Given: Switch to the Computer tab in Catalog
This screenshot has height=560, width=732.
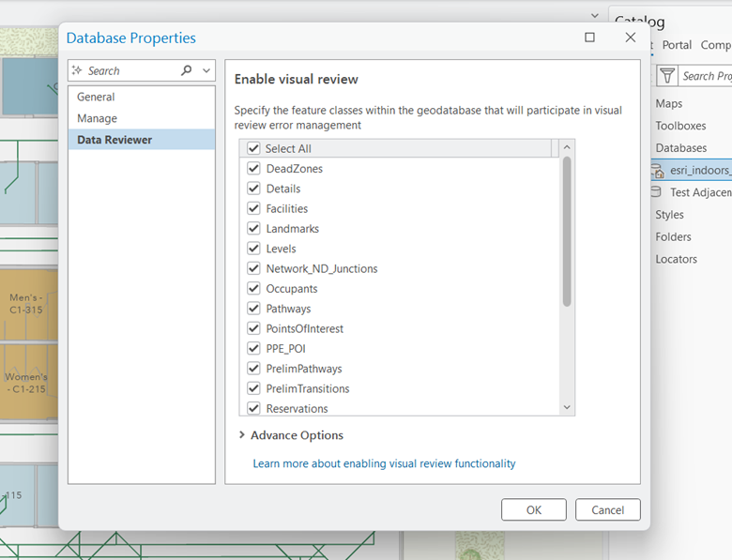Looking at the screenshot, I should tap(716, 45).
